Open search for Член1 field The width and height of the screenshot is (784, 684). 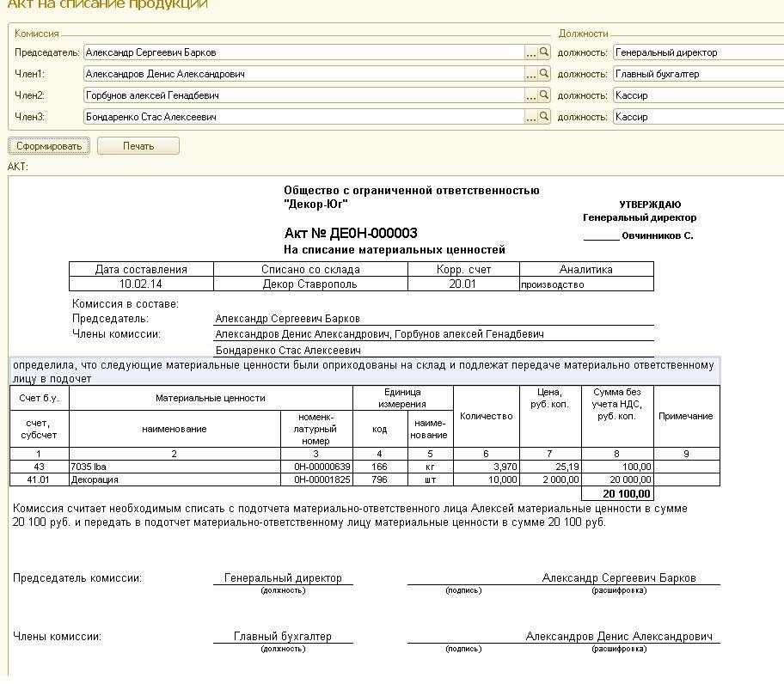click(x=544, y=73)
